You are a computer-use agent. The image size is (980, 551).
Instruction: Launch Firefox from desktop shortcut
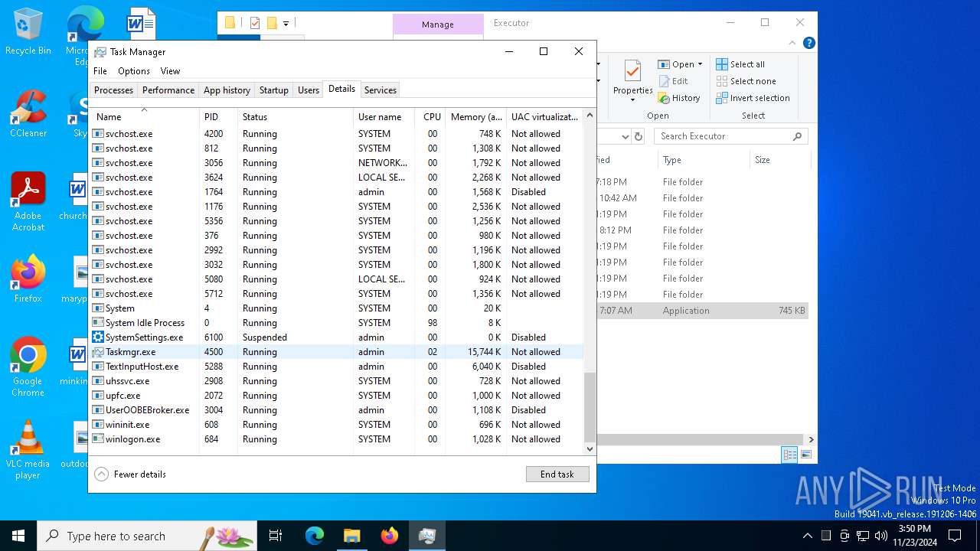[x=28, y=279]
